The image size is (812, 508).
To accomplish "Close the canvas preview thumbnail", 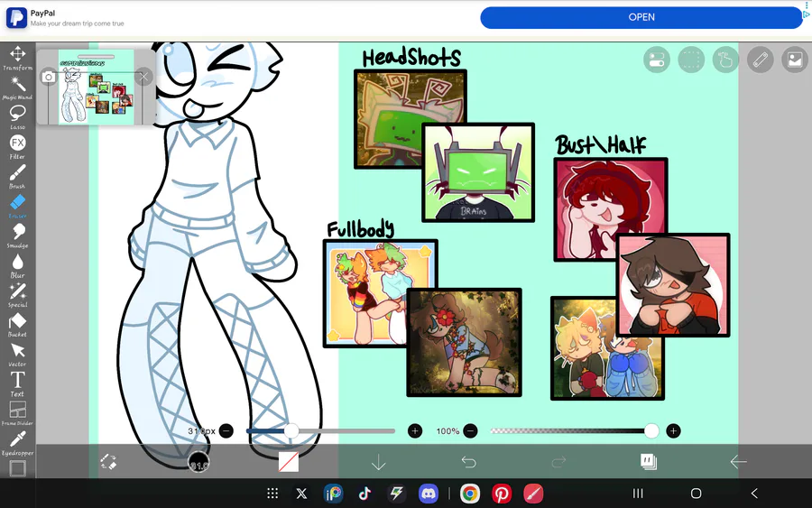I will tap(143, 78).
